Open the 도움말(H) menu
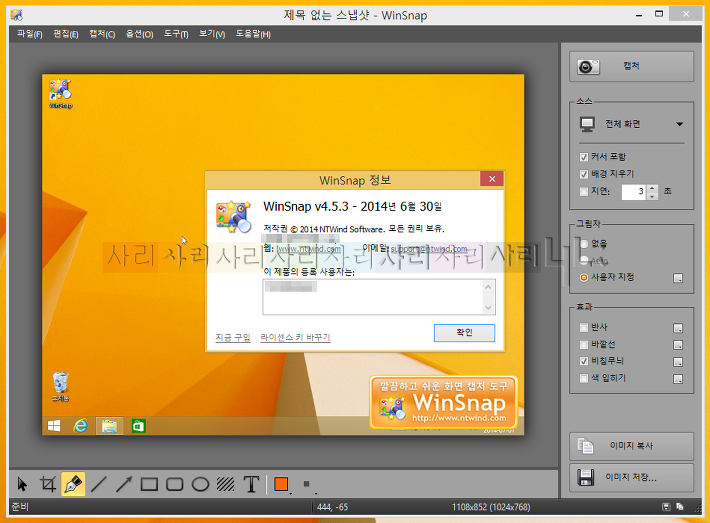Image resolution: width=710 pixels, height=523 pixels. pos(253,34)
